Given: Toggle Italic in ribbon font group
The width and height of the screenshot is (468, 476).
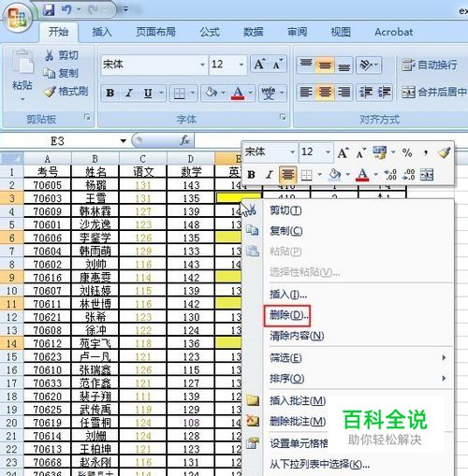Looking at the screenshot, I should (129, 93).
